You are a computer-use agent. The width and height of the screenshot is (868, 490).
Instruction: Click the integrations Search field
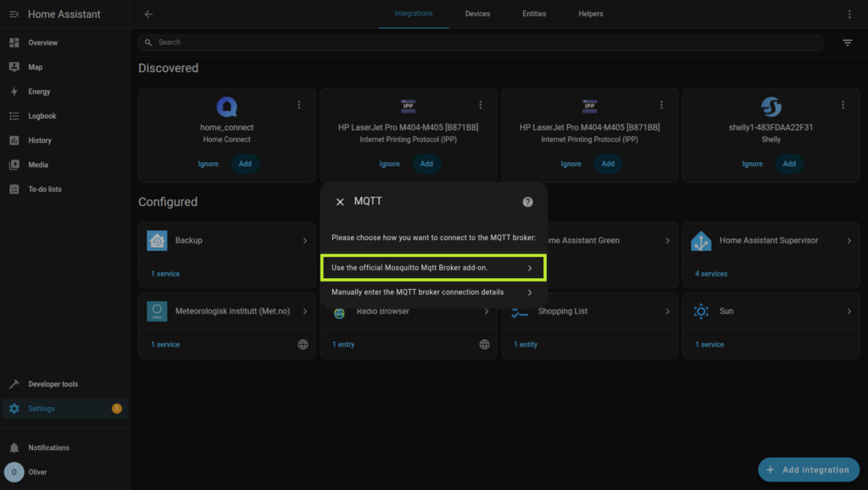[x=483, y=42]
